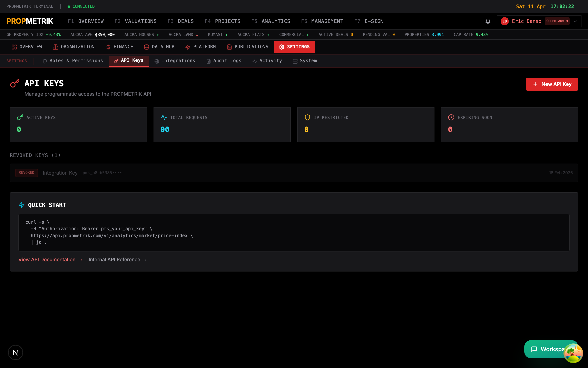
Task: Click the SUPER ADMIN role badge
Action: [557, 21]
